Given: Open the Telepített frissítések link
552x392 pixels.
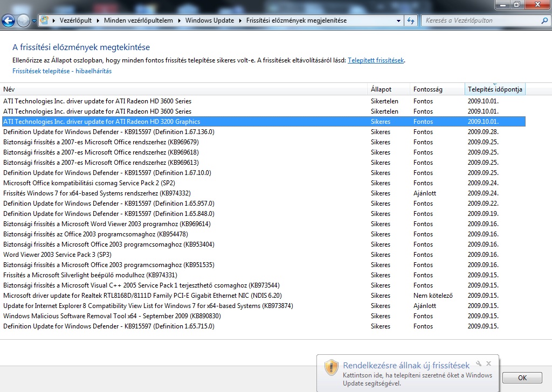Looking at the screenshot, I should coord(376,60).
